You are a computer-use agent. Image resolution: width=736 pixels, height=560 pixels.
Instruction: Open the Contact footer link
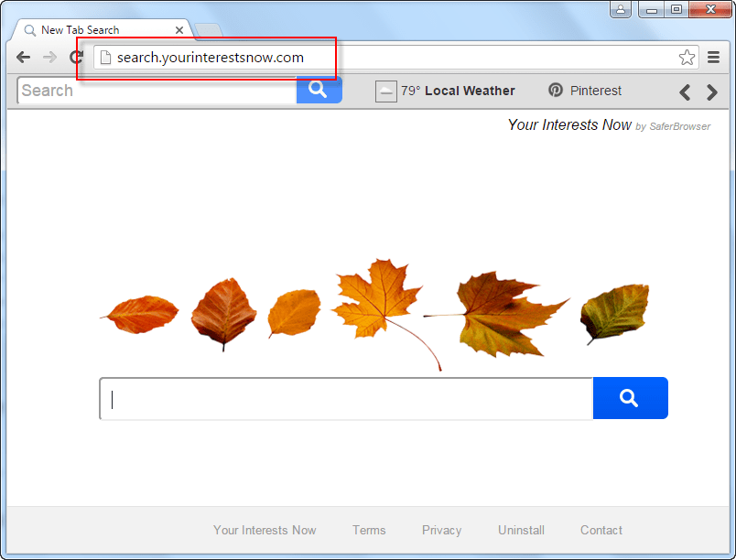[x=601, y=530]
